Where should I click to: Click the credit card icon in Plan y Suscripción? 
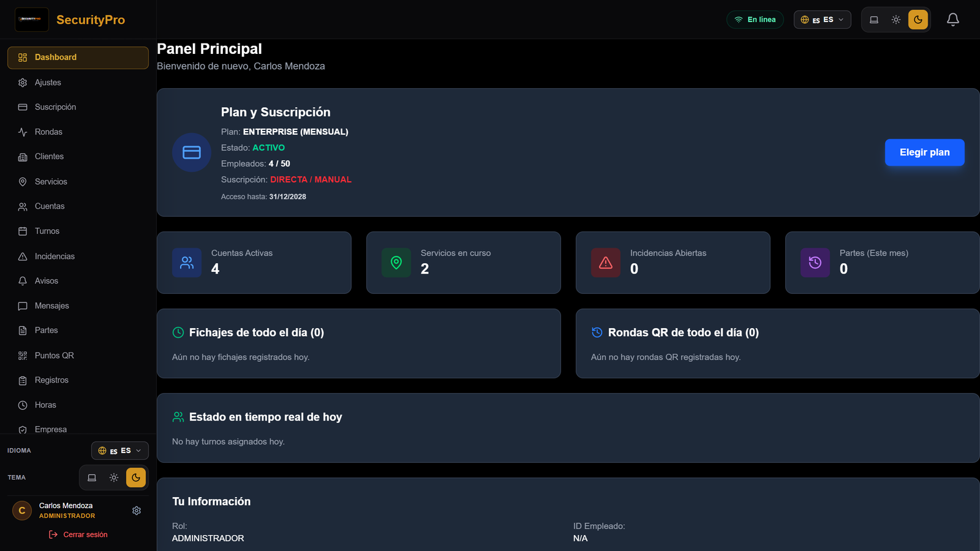(x=192, y=152)
